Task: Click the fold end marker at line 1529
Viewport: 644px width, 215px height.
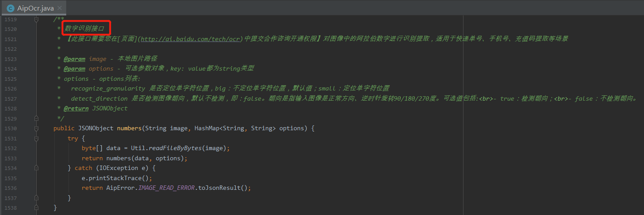Action: (x=36, y=118)
